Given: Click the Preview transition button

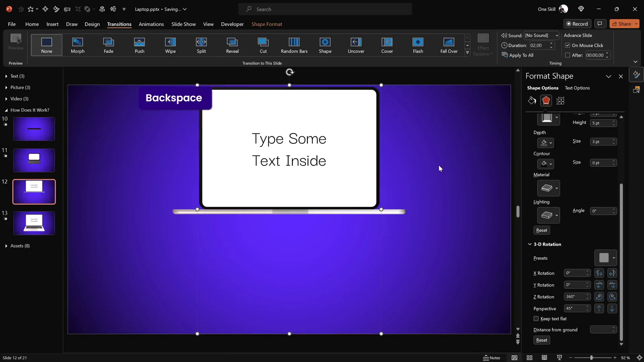Looking at the screenshot, I should 15,43.
